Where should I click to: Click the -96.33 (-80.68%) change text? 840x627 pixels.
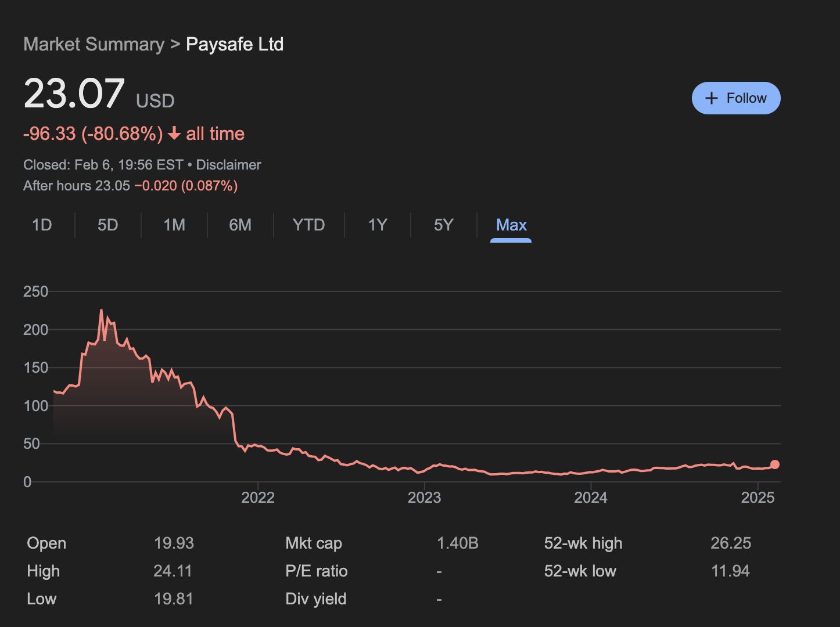[x=93, y=134]
